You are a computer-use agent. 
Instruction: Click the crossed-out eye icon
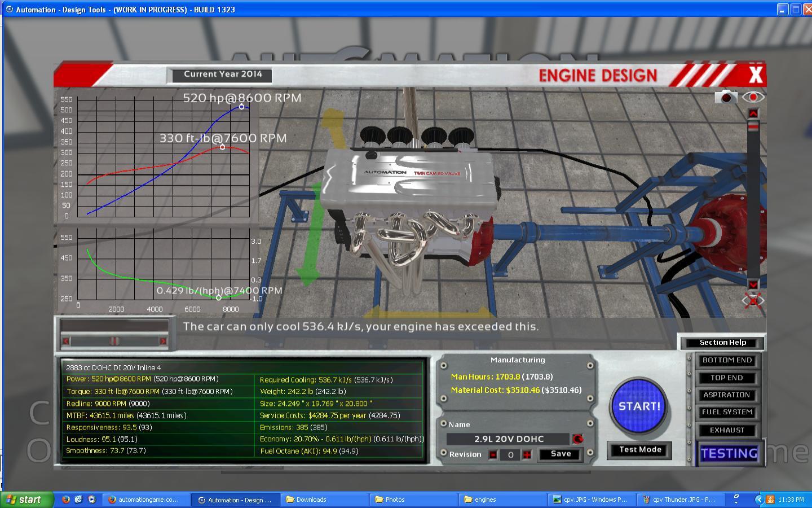[x=753, y=300]
